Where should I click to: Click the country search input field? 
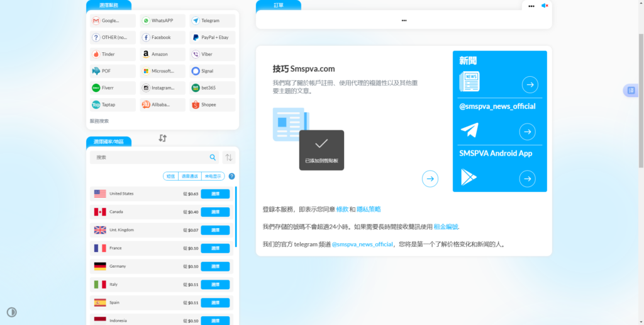click(x=150, y=157)
